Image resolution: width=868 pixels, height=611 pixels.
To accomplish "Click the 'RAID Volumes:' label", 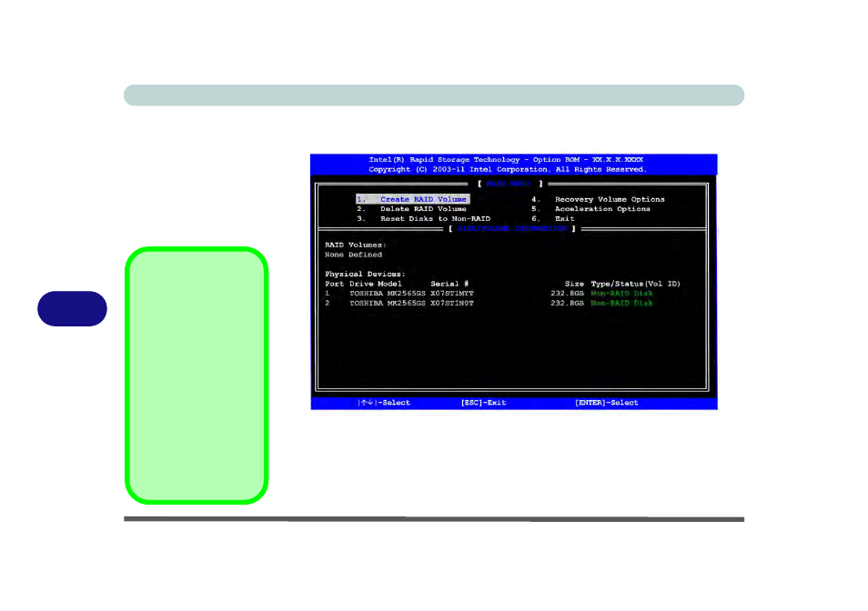I will [x=356, y=245].
